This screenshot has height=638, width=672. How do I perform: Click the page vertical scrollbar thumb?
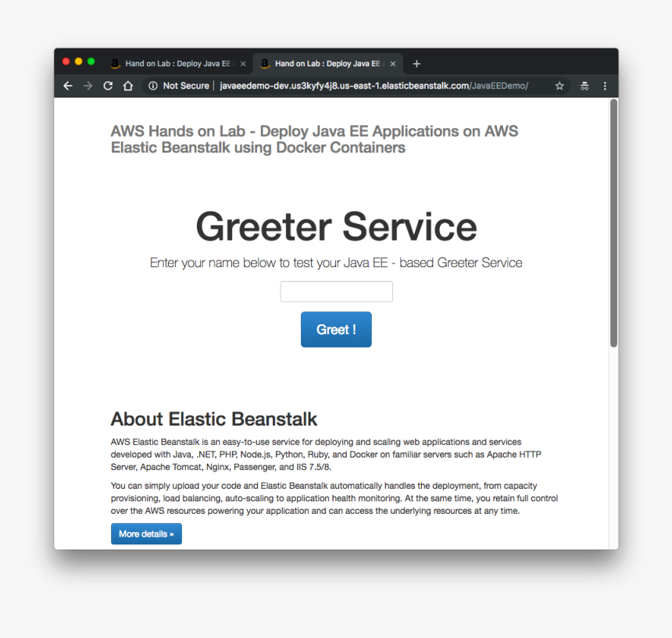click(x=613, y=223)
